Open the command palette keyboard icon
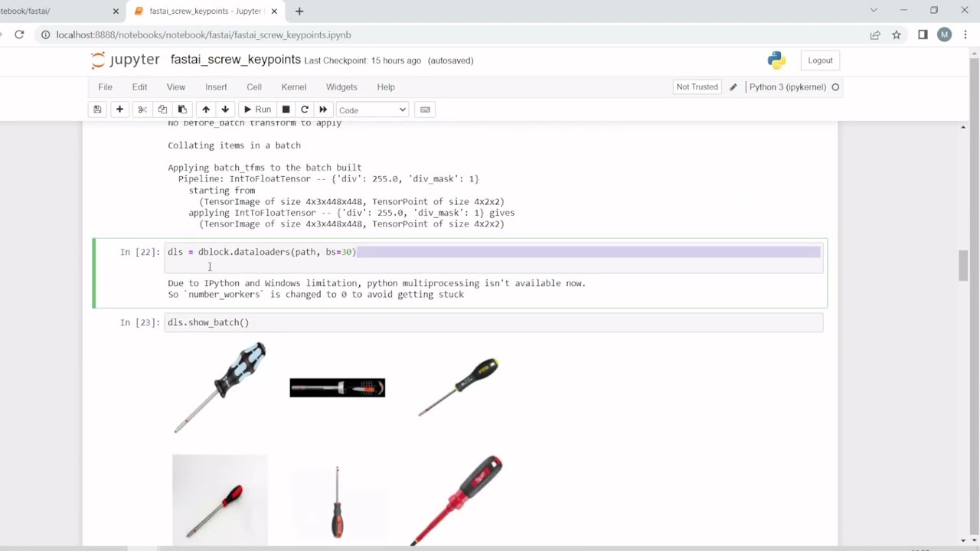Screen dimensions: 980x551 point(426,109)
